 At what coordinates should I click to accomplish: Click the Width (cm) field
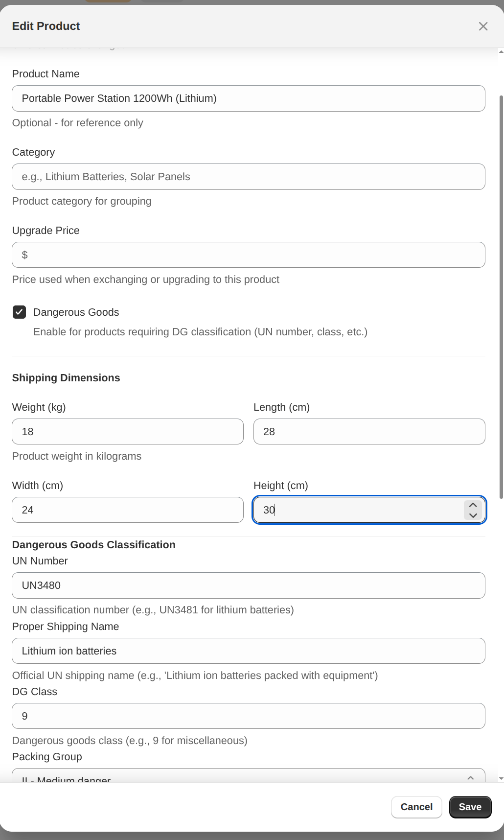tap(128, 510)
